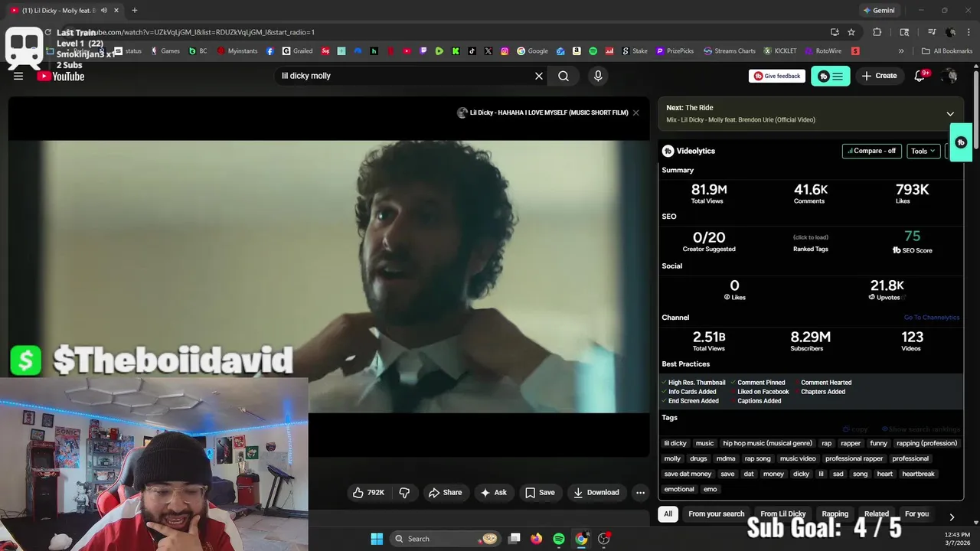The image size is (980, 551).
Task: Open the PrizePicks bookmark
Action: (x=674, y=51)
